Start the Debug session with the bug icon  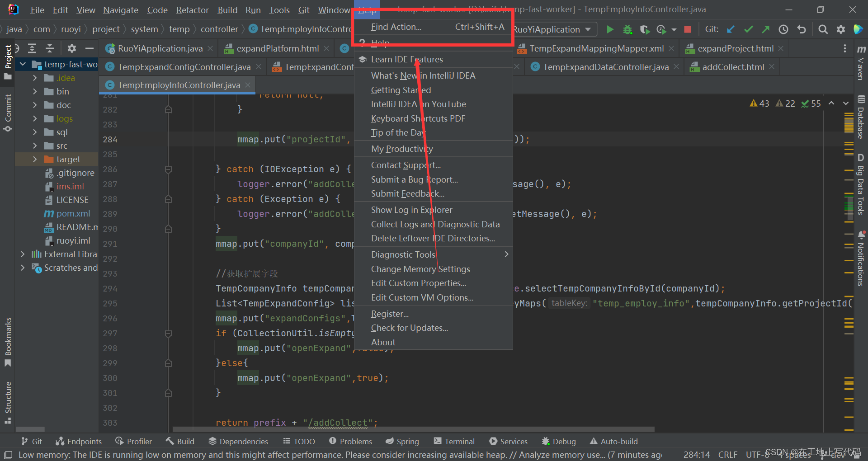627,29
